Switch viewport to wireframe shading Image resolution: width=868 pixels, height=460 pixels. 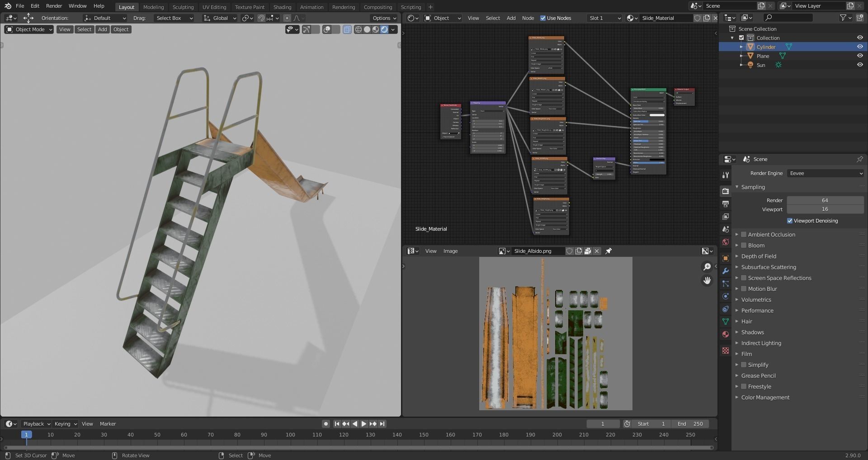(359, 29)
